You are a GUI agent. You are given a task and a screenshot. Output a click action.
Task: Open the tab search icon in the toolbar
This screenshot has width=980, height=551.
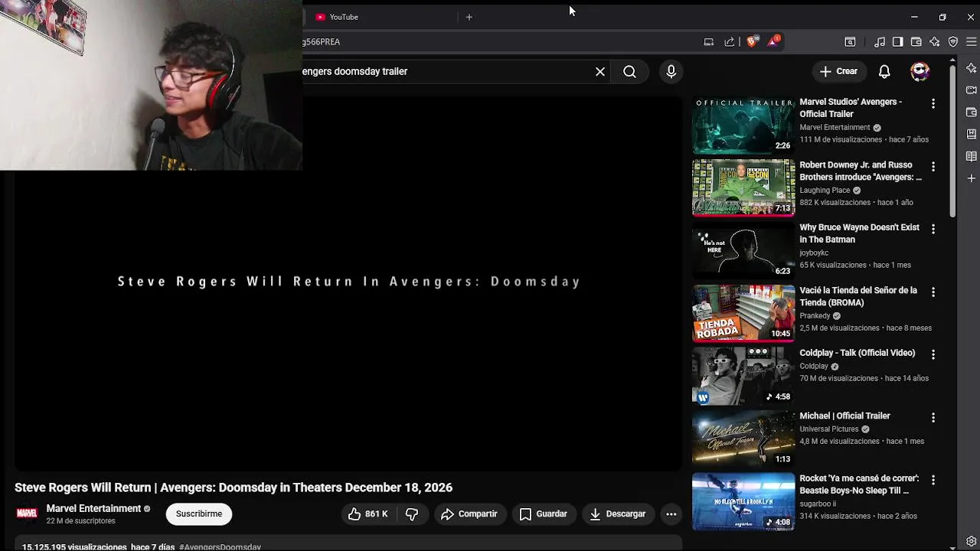tap(850, 42)
